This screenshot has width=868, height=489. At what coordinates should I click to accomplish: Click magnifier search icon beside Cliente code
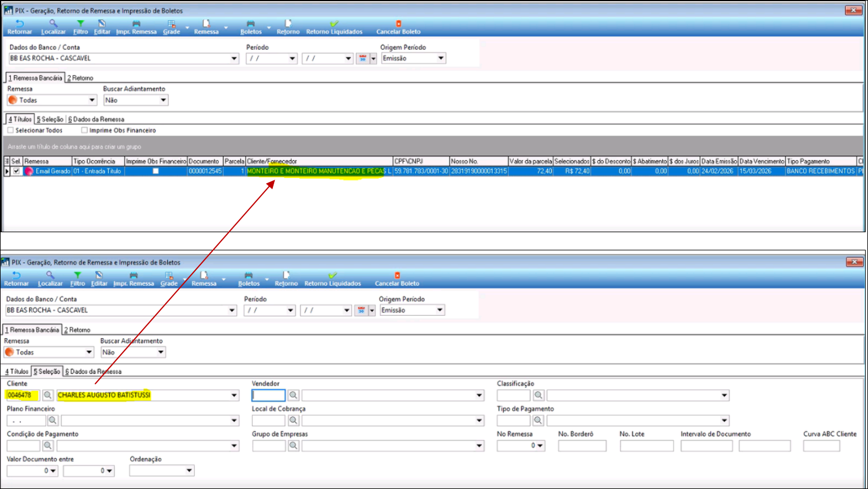pyautogui.click(x=48, y=395)
